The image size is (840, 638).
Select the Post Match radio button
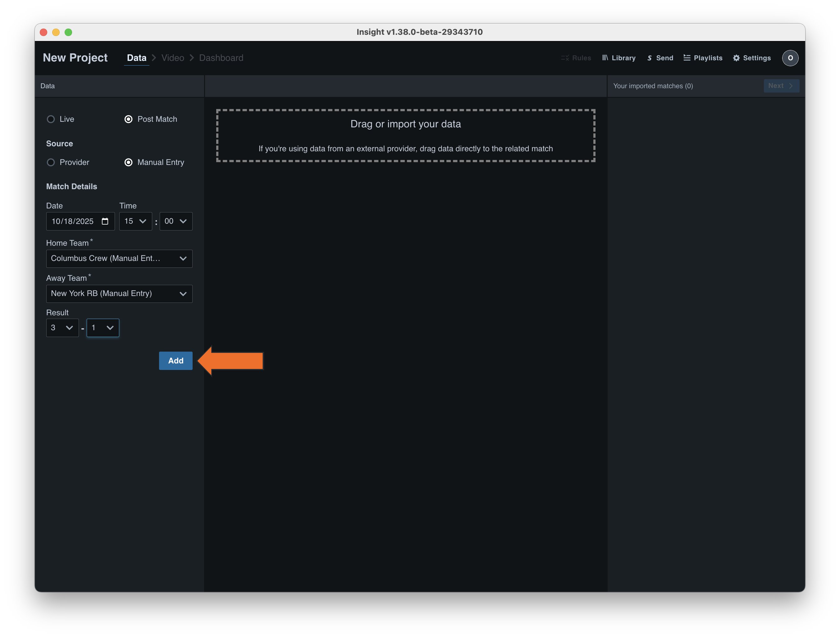[128, 119]
